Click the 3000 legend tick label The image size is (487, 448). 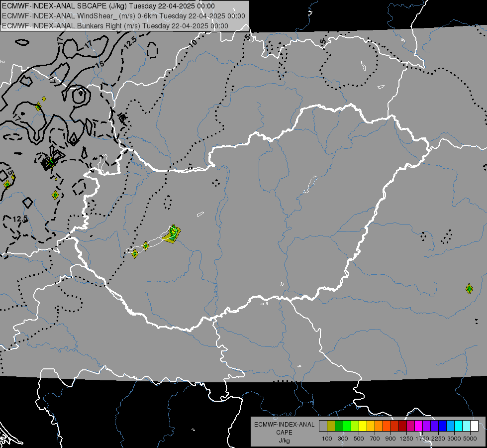coord(454,439)
